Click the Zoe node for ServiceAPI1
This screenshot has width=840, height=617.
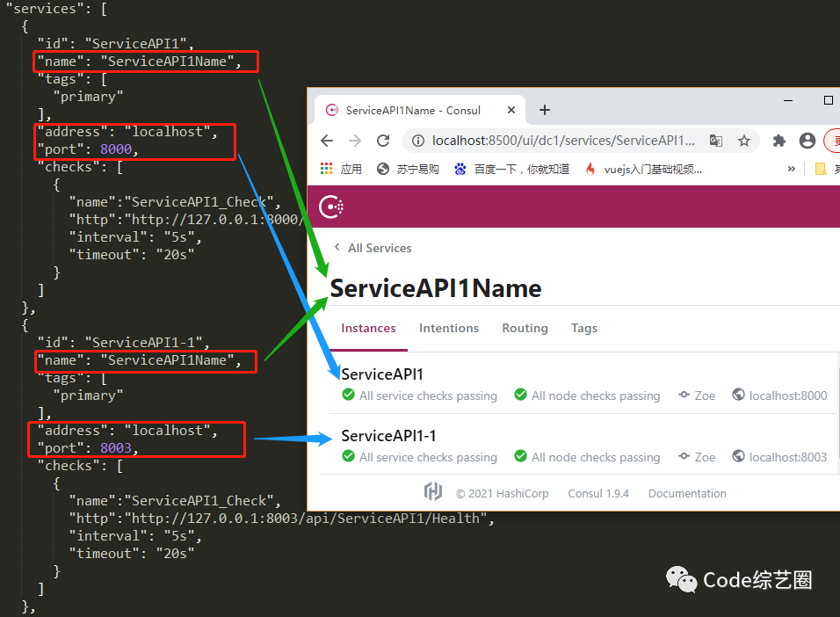(x=697, y=396)
